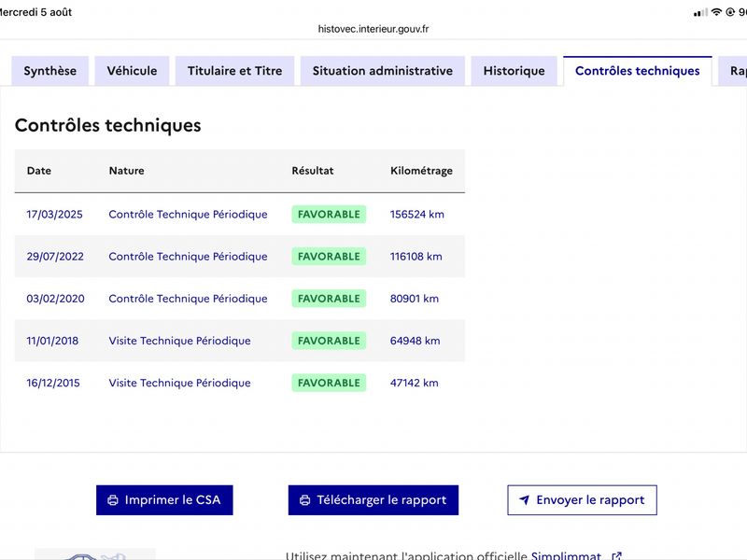
Task: Click paper plane icon in Envoyer le rapport
Action: click(x=524, y=500)
